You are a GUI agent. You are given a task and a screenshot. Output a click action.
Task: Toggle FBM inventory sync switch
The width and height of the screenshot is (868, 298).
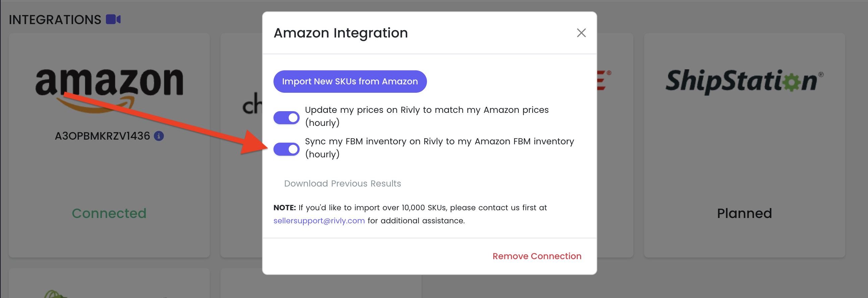coord(287,149)
